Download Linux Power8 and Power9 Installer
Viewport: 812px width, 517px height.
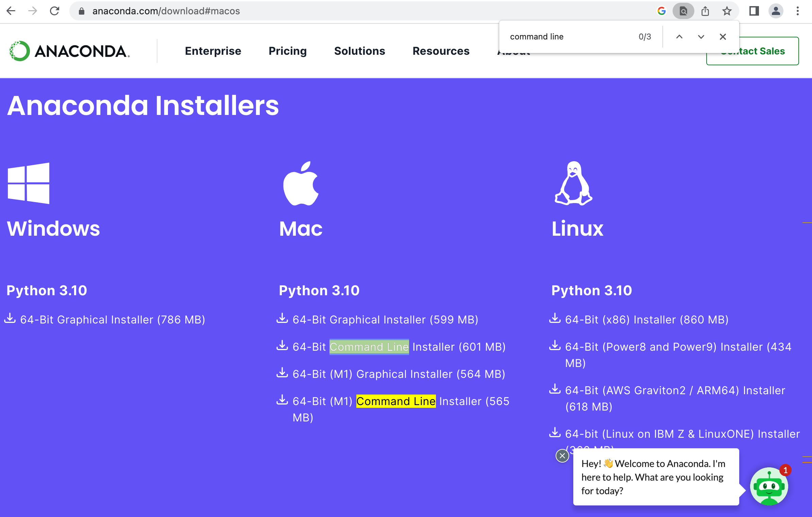678,355
